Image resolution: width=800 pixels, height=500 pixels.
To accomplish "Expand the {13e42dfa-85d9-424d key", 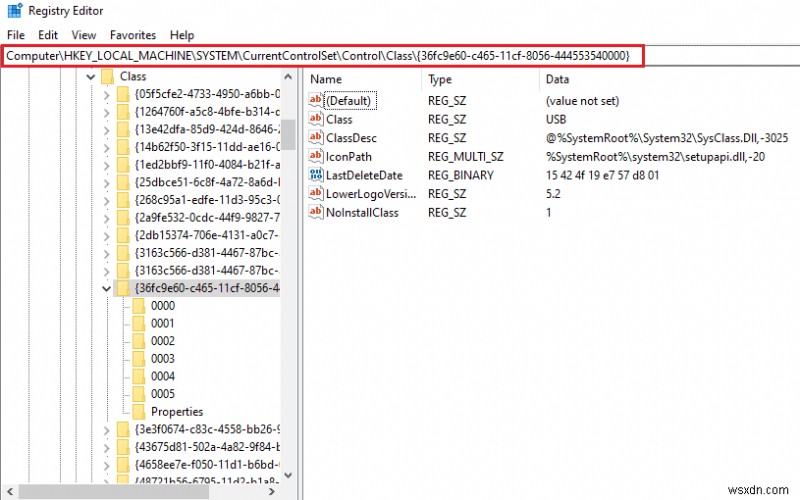I will click(x=106, y=130).
